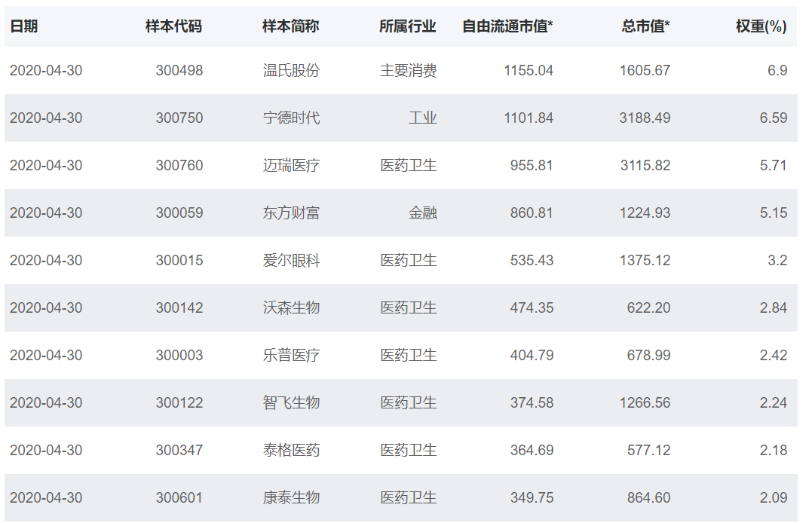Screen dimensions: 812x523
Task: Click total market value 864.60
Action: click(x=649, y=498)
